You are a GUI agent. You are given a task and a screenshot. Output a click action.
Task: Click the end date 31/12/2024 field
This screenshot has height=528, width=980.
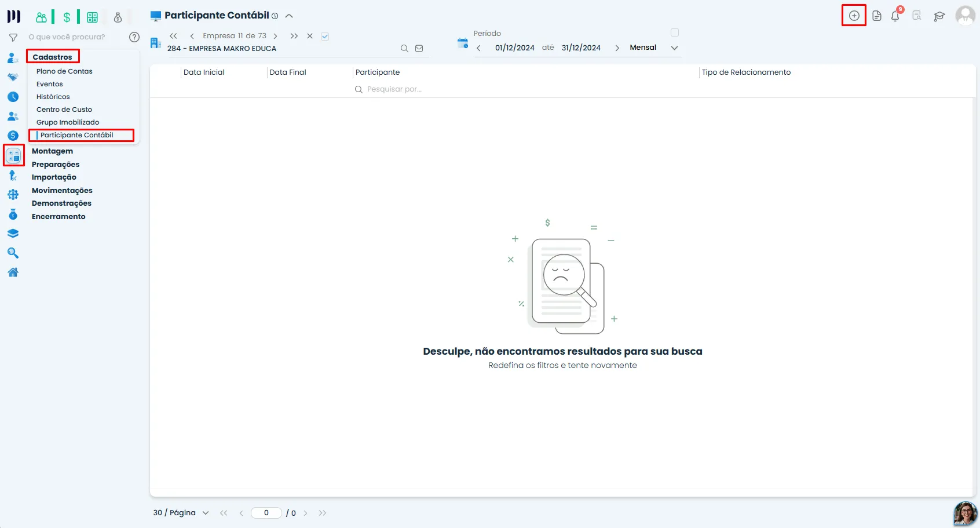581,48
